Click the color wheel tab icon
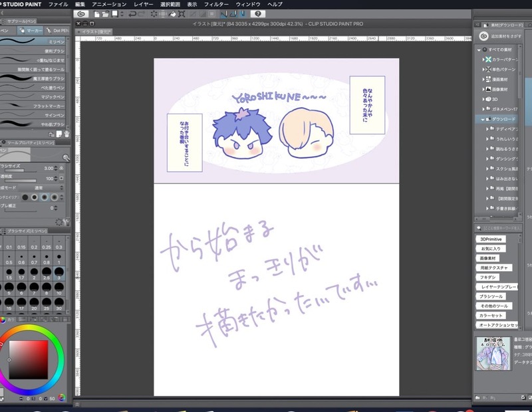 click(3, 320)
